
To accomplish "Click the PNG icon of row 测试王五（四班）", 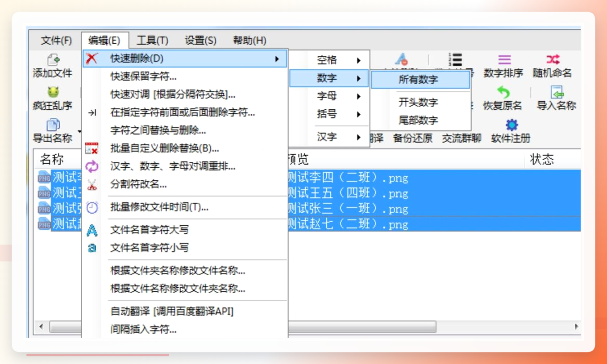I will [44, 193].
